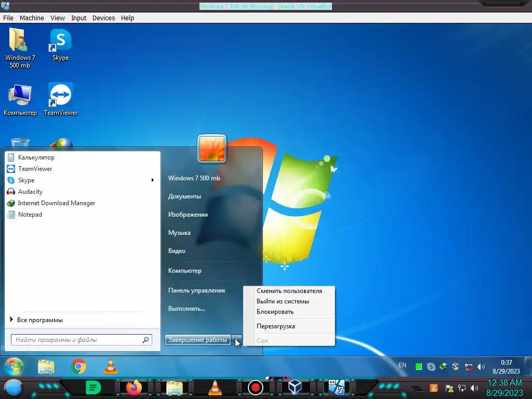Click the host Java tray icon
532x399 pixels.
pos(434,388)
